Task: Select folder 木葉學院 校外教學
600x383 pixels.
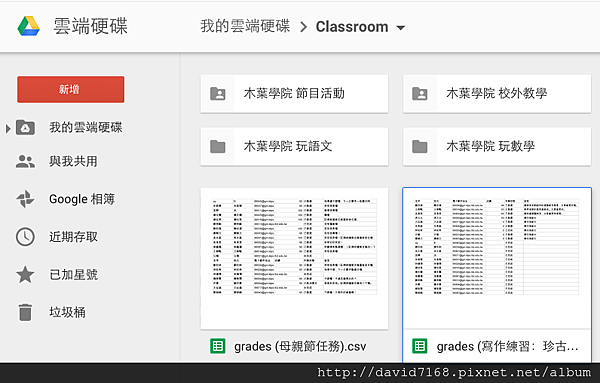Action: coord(497,94)
